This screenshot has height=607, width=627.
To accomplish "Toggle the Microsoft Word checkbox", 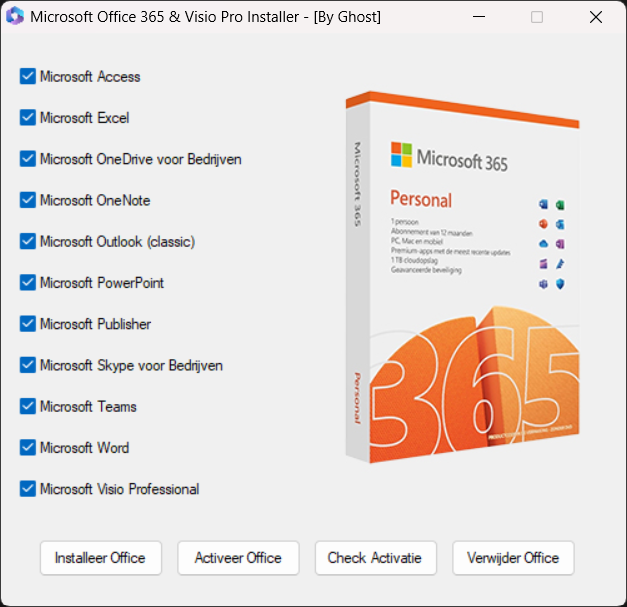I will pyautogui.click(x=28, y=447).
